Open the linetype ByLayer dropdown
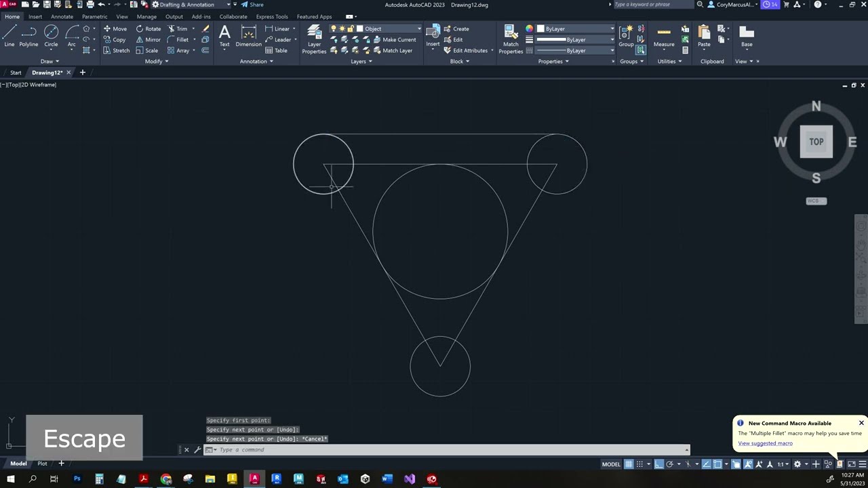 pyautogui.click(x=575, y=50)
